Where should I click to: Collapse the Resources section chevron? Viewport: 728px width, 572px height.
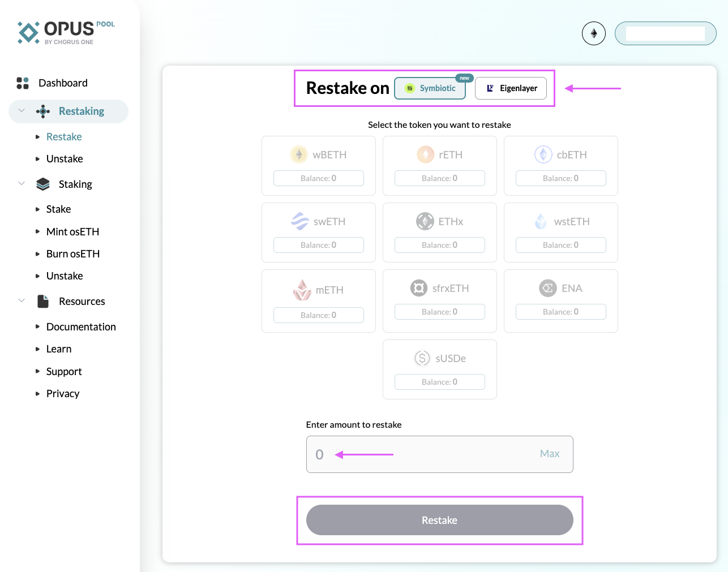pyautogui.click(x=22, y=301)
